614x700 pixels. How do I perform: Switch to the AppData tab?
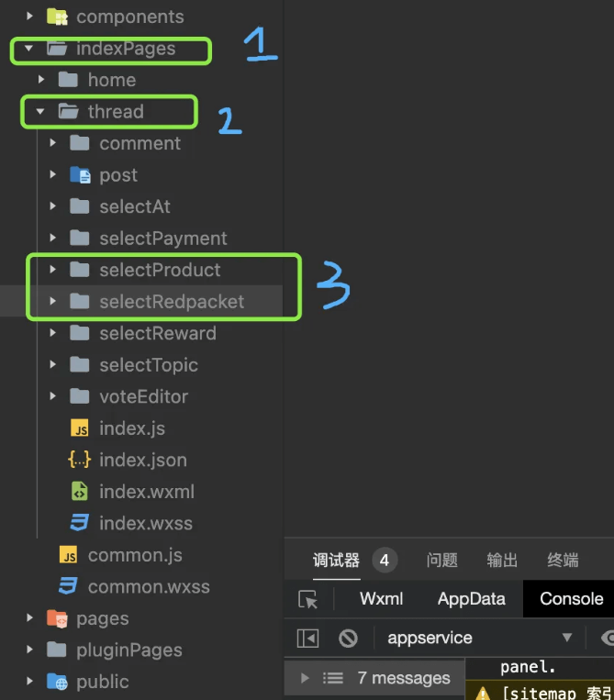click(x=472, y=599)
